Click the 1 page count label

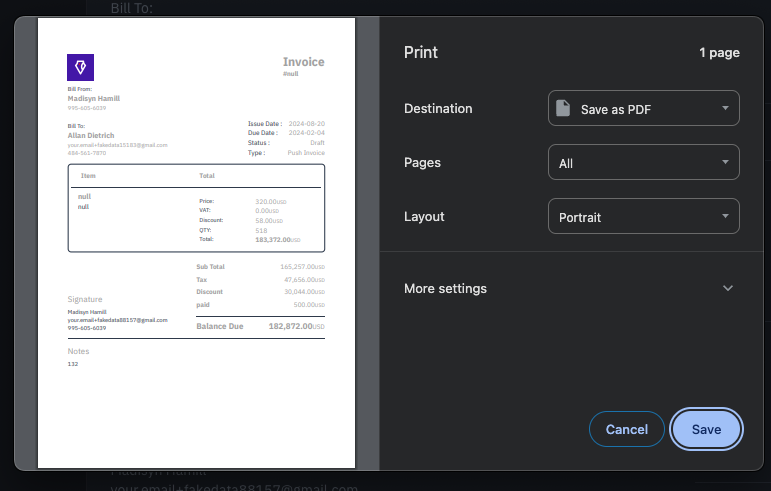719,53
